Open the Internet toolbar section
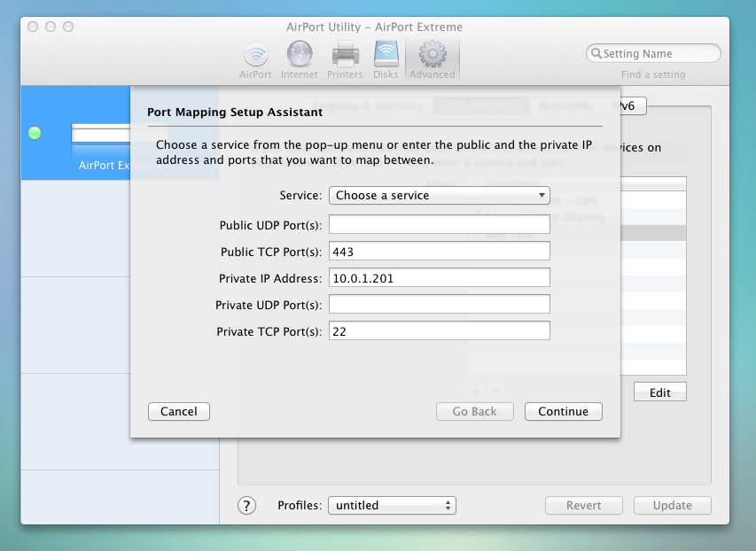 (300, 60)
